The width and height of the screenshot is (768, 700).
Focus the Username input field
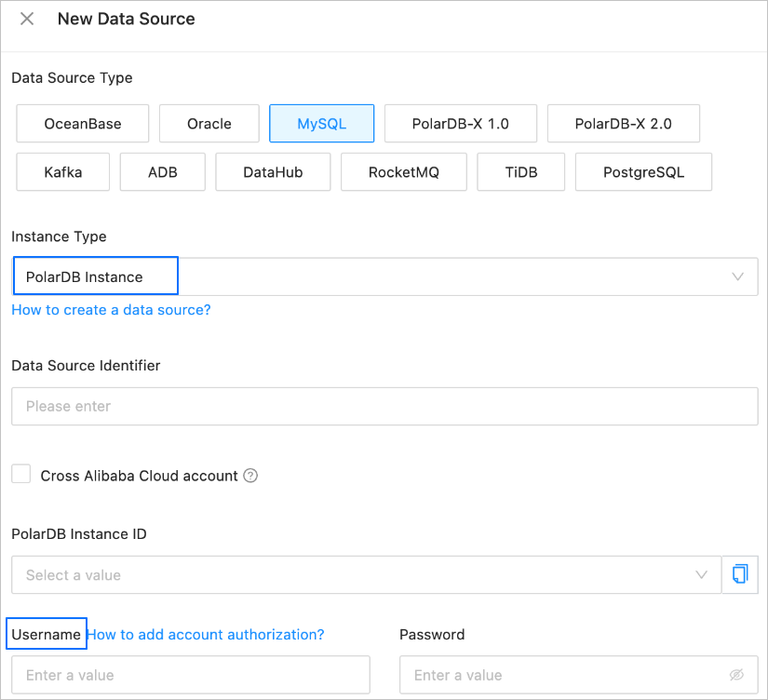pos(191,675)
